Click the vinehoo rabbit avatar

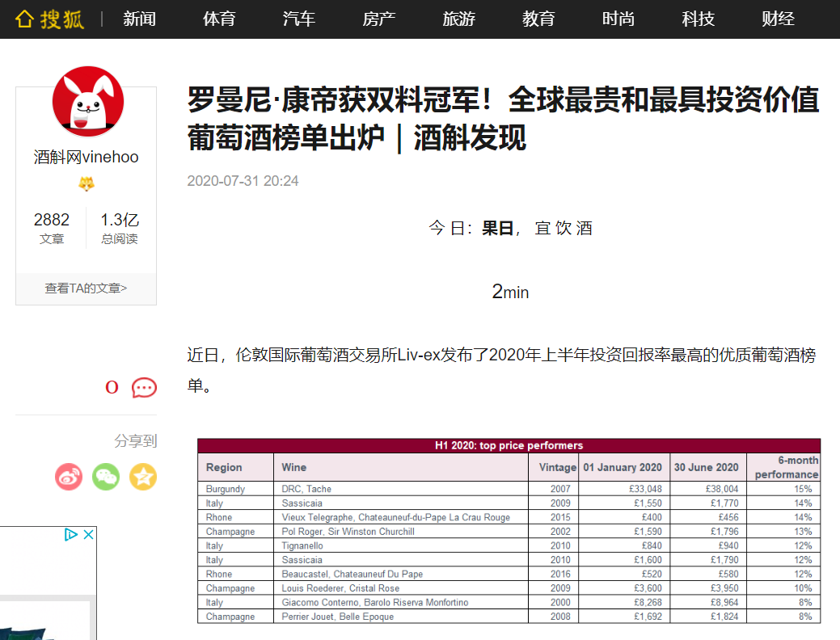tap(88, 102)
